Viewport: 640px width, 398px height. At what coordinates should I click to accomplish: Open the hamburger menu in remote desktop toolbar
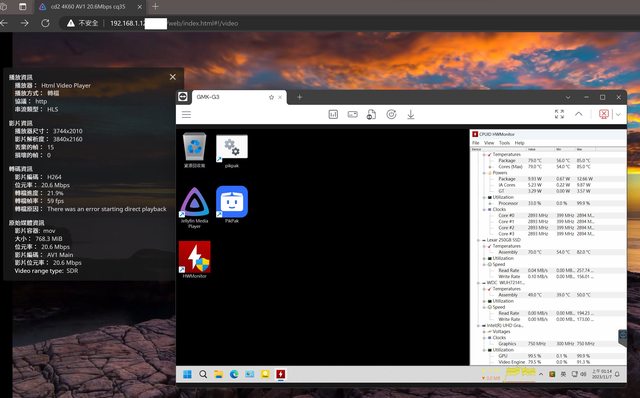point(187,114)
